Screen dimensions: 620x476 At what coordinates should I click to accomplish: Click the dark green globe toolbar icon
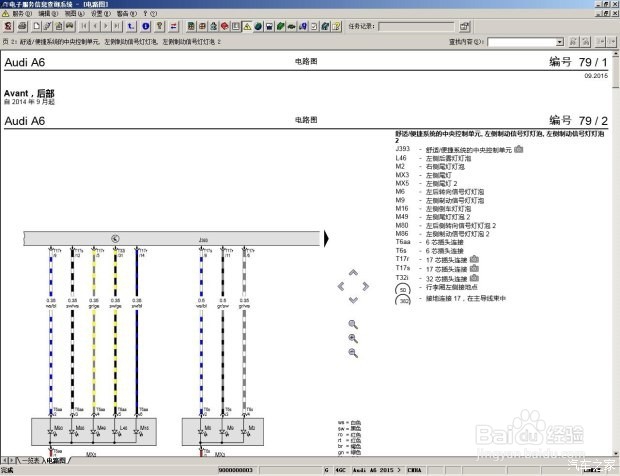258,26
